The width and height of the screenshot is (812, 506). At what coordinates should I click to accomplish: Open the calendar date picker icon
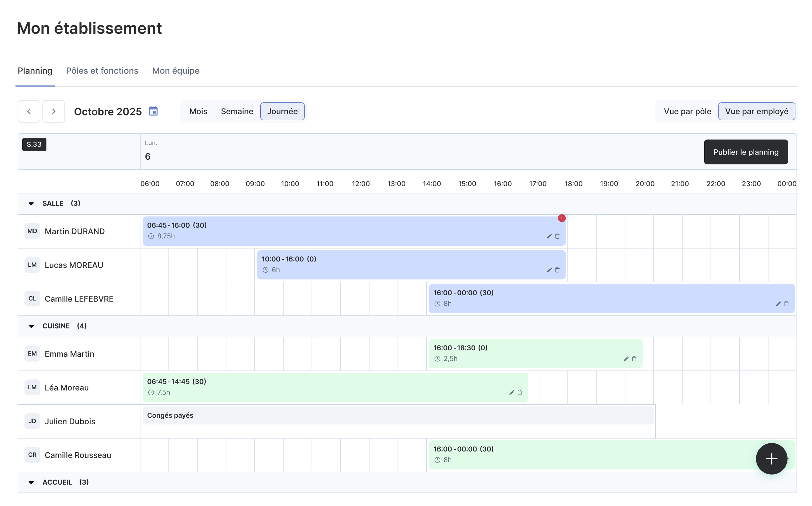153,111
